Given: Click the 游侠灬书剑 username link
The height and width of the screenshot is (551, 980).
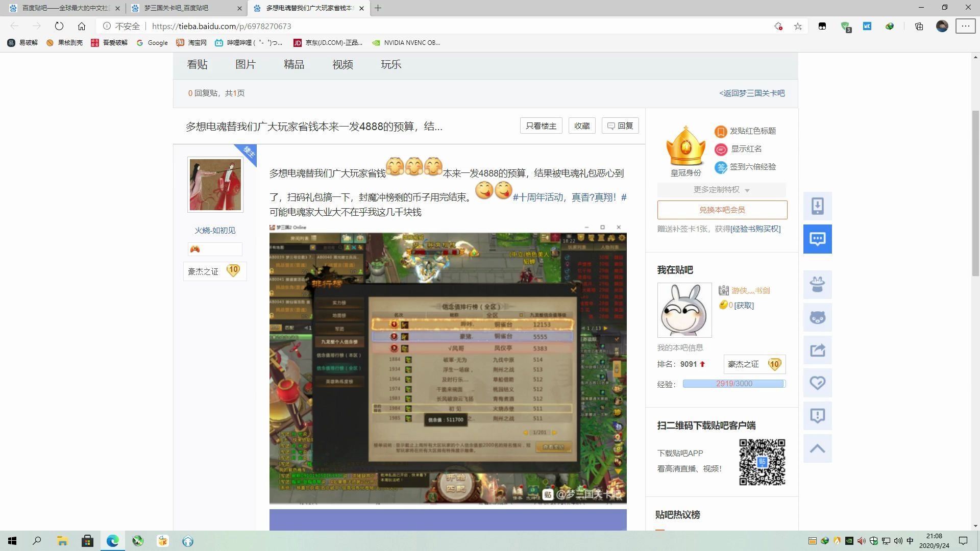Looking at the screenshot, I should coord(751,291).
